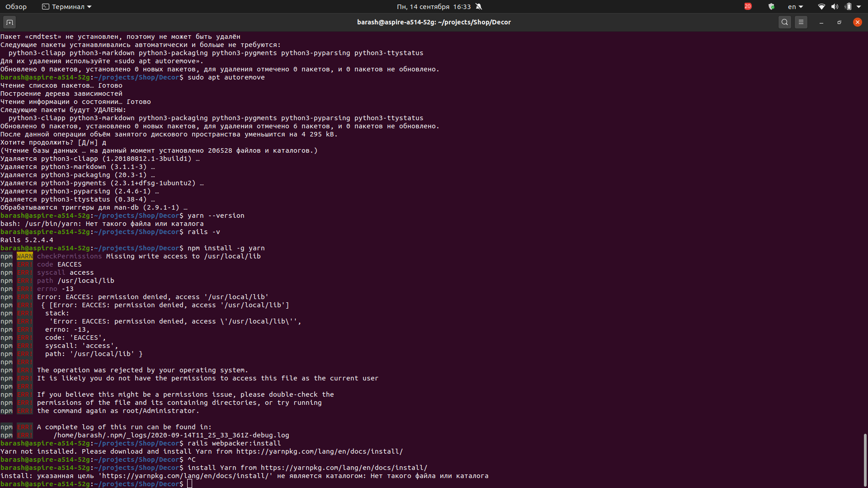Open the clock and calendar panel
868x488 pixels.
point(434,7)
